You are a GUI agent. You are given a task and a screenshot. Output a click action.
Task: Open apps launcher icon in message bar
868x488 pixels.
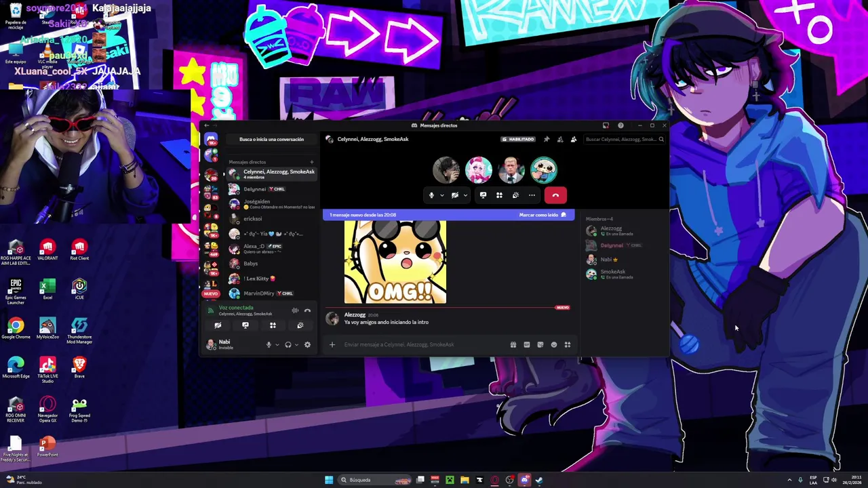tap(568, 344)
